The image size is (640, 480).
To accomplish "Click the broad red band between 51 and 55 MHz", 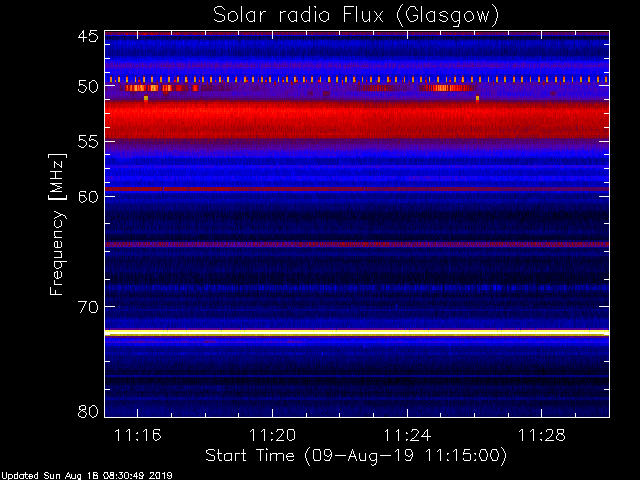I will [357, 120].
